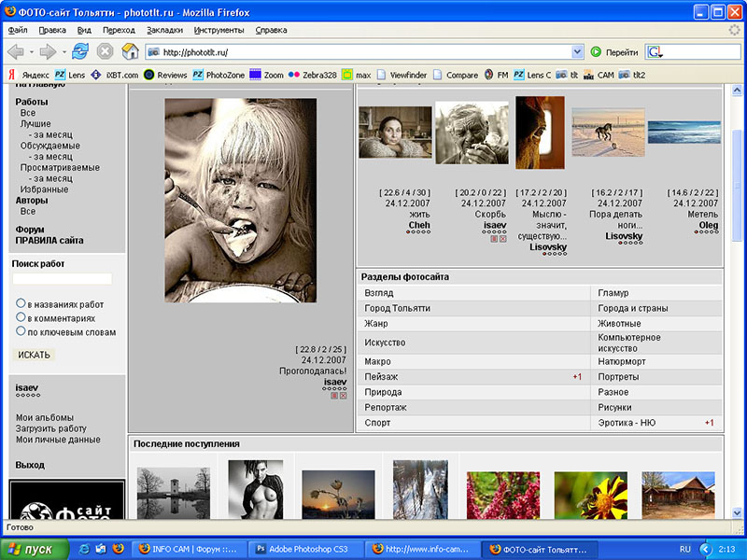Open the CAM bookmark
747x560 pixels.
pos(599,75)
